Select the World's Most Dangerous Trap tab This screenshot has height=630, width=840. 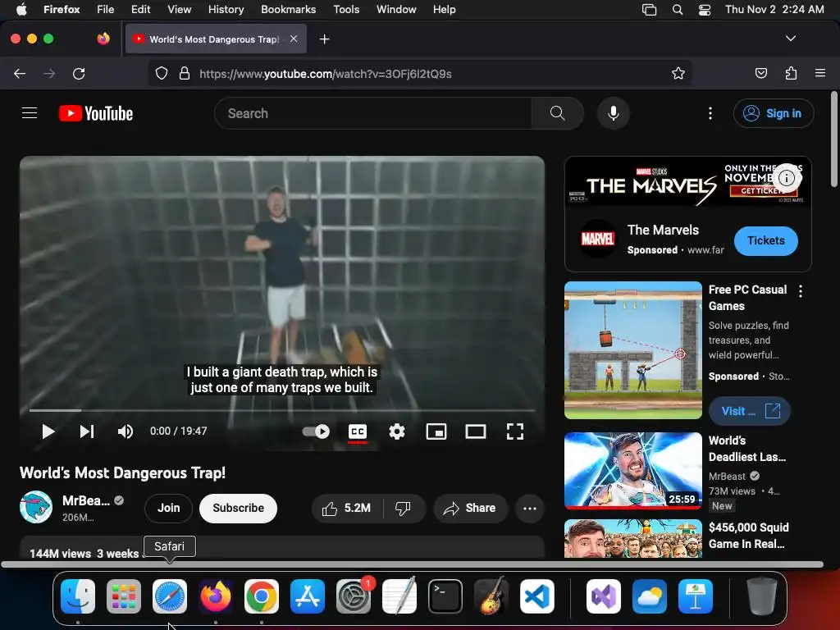[216, 39]
